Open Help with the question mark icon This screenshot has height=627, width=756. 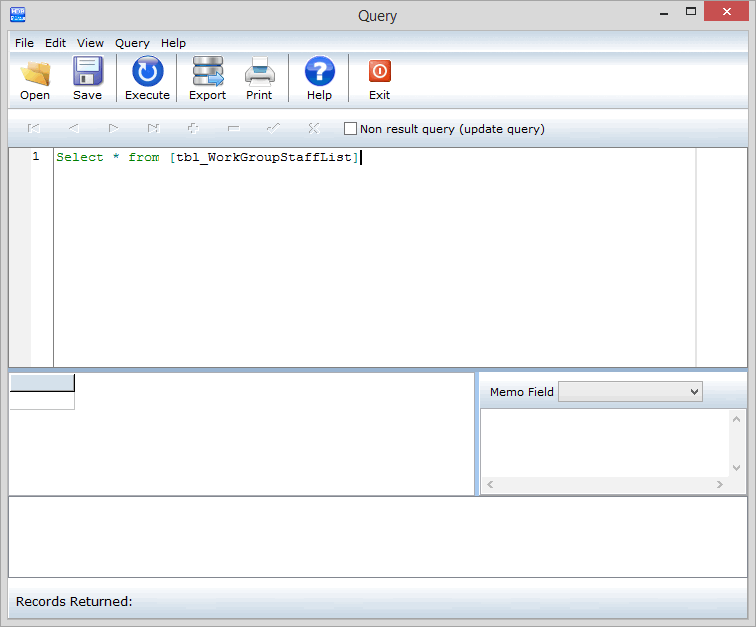click(319, 73)
